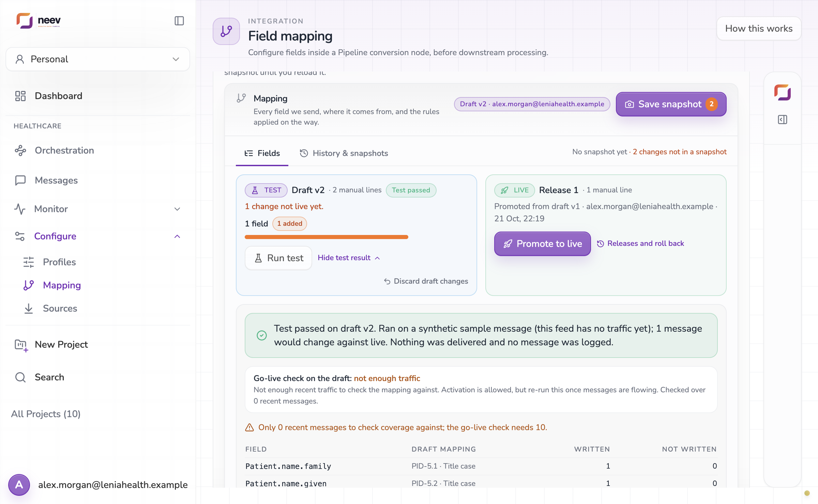This screenshot has width=818, height=504.
Task: Open Orchestration in the sidebar
Action: click(x=64, y=151)
